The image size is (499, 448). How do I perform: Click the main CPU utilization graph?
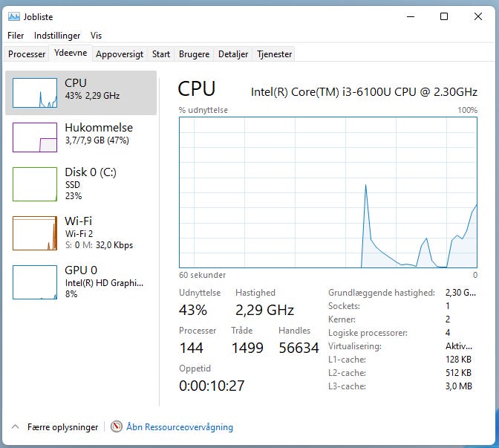tap(328, 192)
